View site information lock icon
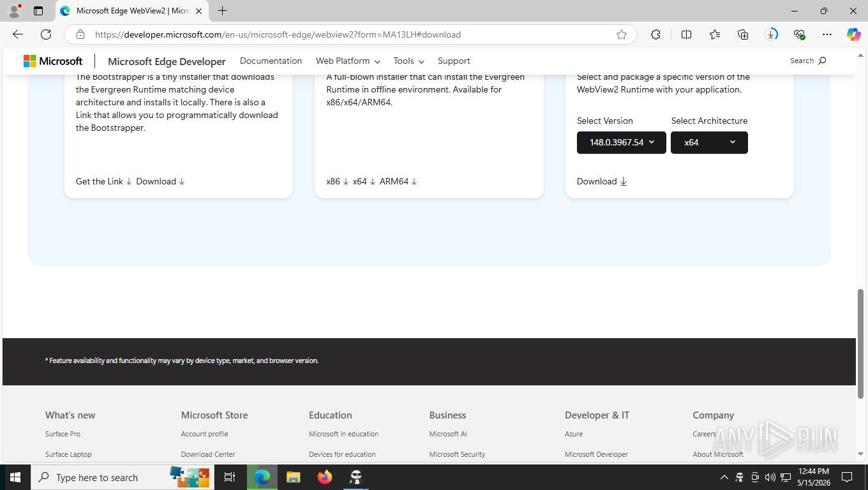The width and height of the screenshot is (868, 490). tap(80, 34)
